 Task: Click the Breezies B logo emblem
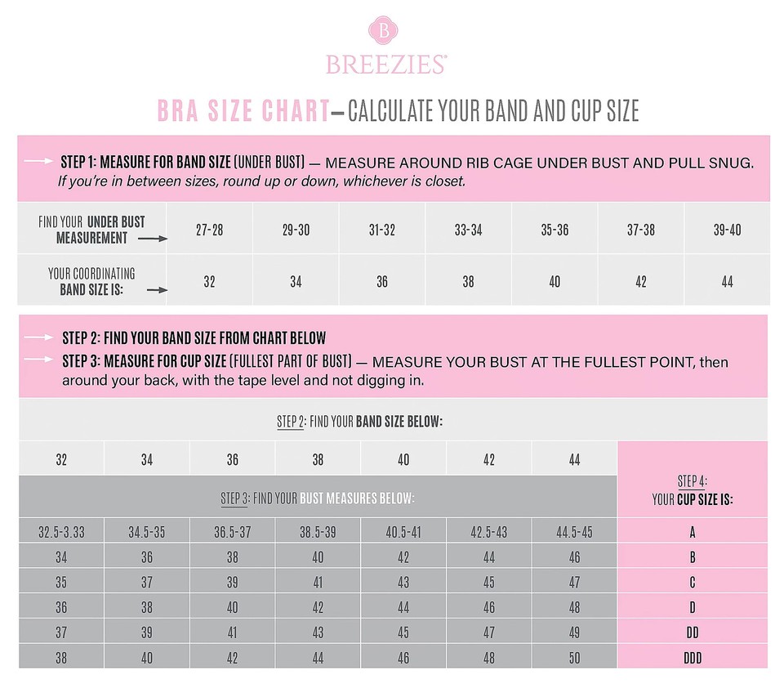pyautogui.click(x=383, y=31)
